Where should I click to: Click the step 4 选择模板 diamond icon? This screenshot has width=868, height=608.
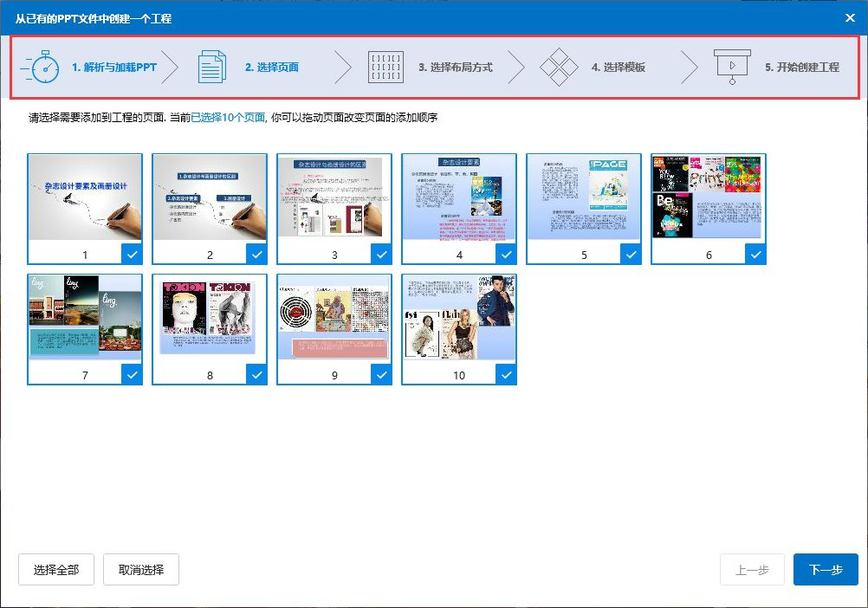point(560,65)
